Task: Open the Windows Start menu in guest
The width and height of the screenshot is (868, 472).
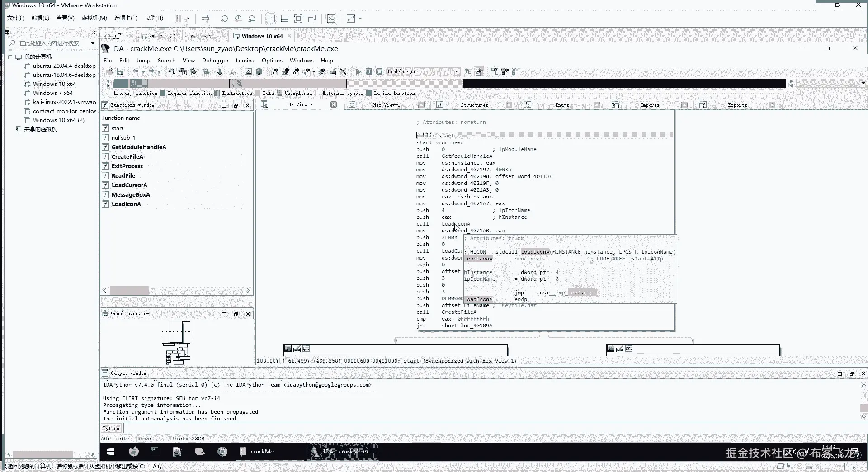Action: [x=111, y=452]
